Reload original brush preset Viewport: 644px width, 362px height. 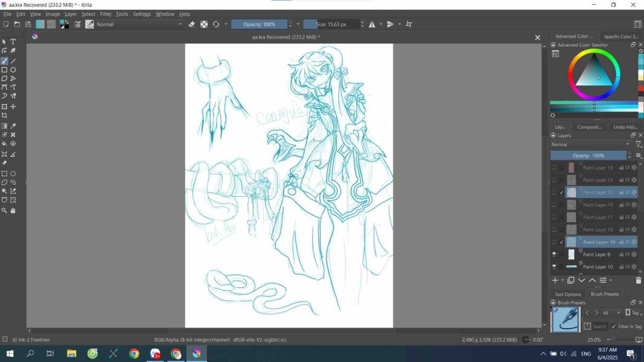[215, 24]
